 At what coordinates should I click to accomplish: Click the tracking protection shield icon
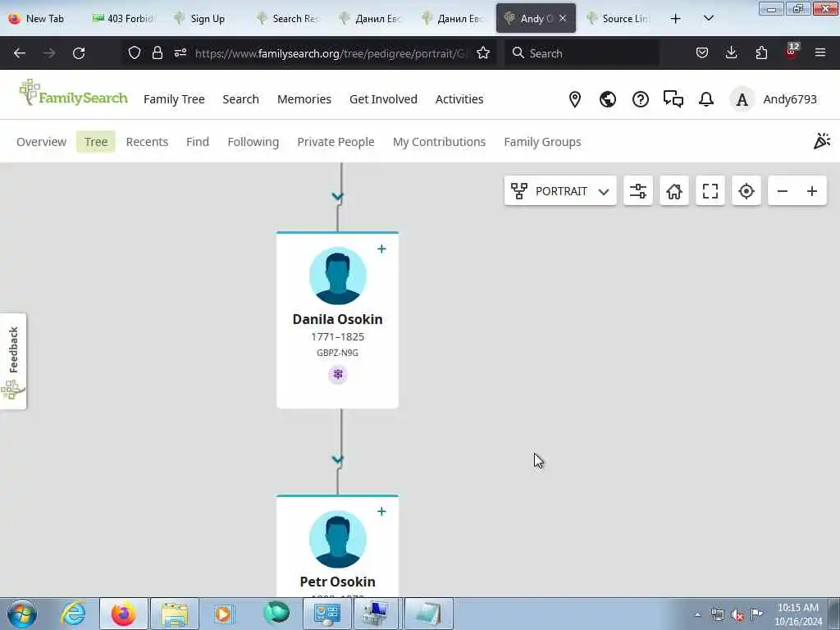pyautogui.click(x=135, y=52)
